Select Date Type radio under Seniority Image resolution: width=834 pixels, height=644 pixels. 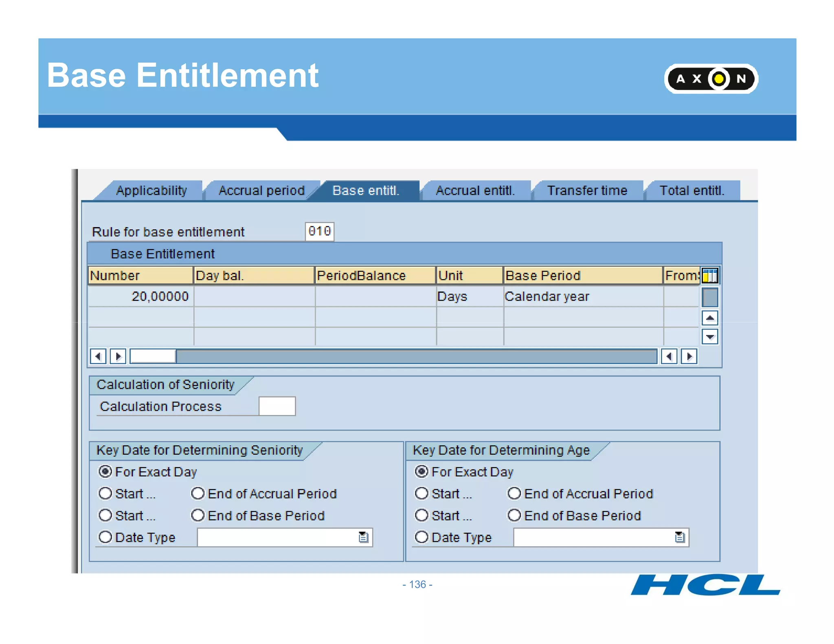click(105, 537)
